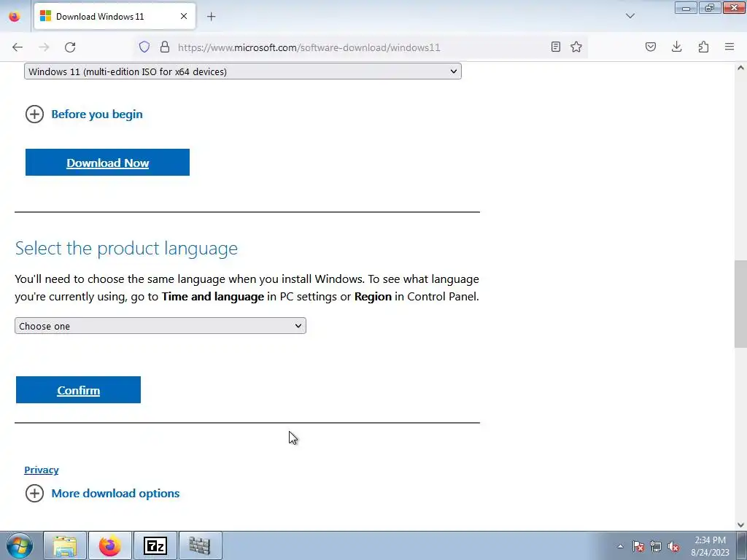This screenshot has width=747, height=560.
Task: Click the scrollbar down arrow
Action: [740, 525]
